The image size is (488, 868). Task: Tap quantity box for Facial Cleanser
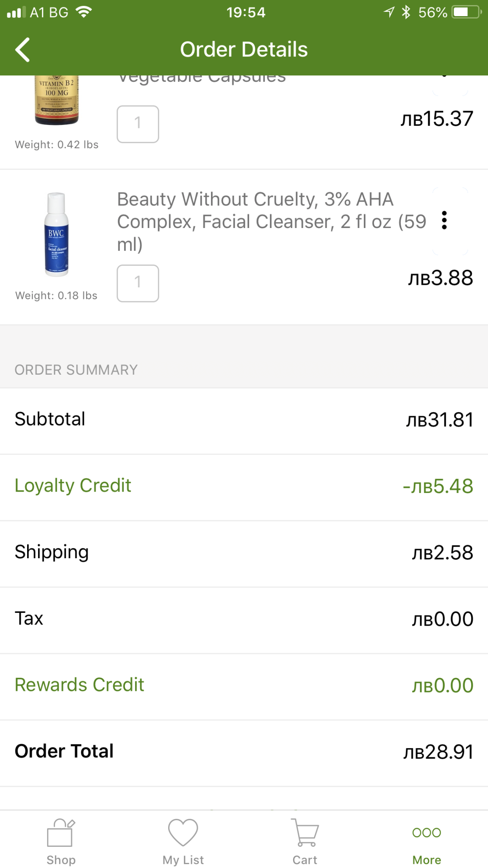[x=138, y=283]
